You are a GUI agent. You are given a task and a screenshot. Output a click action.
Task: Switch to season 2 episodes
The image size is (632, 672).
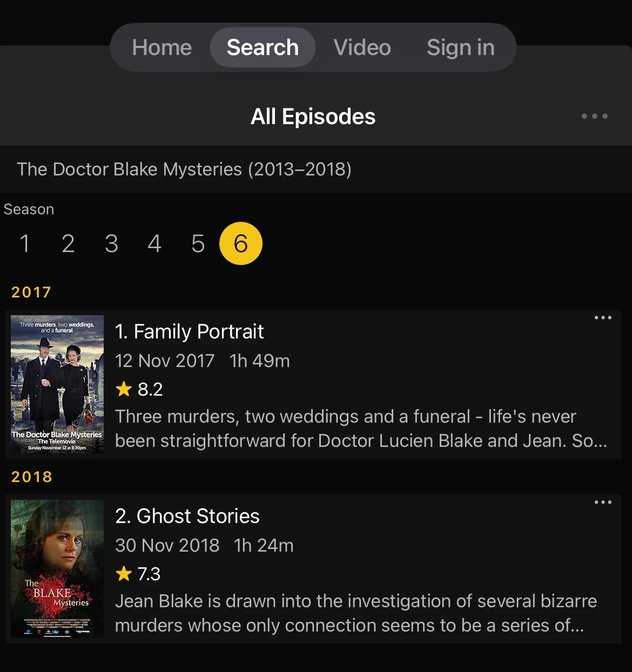coord(68,243)
